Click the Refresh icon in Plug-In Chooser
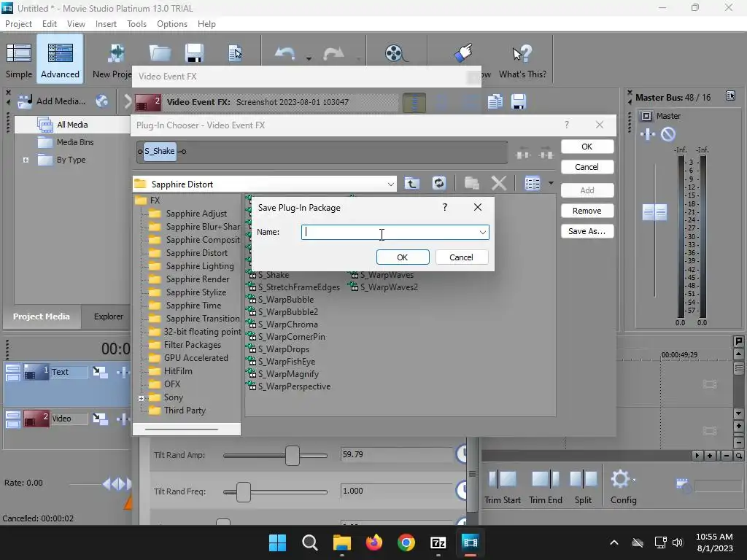Image resolution: width=747 pixels, height=560 pixels. tap(438, 183)
